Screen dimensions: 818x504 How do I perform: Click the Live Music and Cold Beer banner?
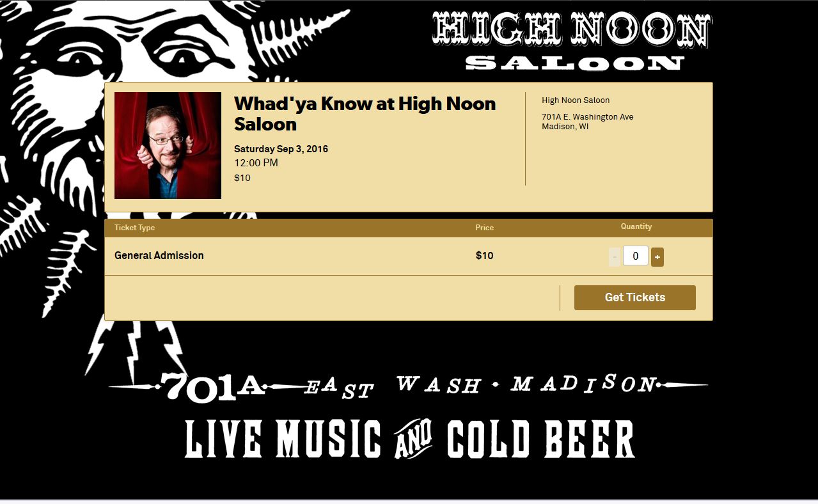[409, 439]
